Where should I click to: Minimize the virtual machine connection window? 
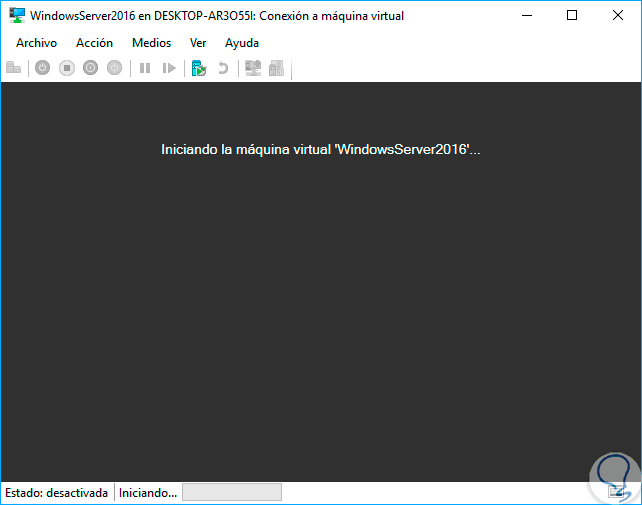click(x=527, y=16)
